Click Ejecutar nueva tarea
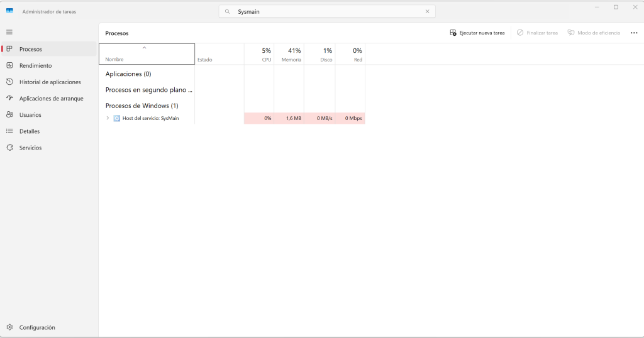Viewport: 644px width, 338px height. tap(477, 33)
